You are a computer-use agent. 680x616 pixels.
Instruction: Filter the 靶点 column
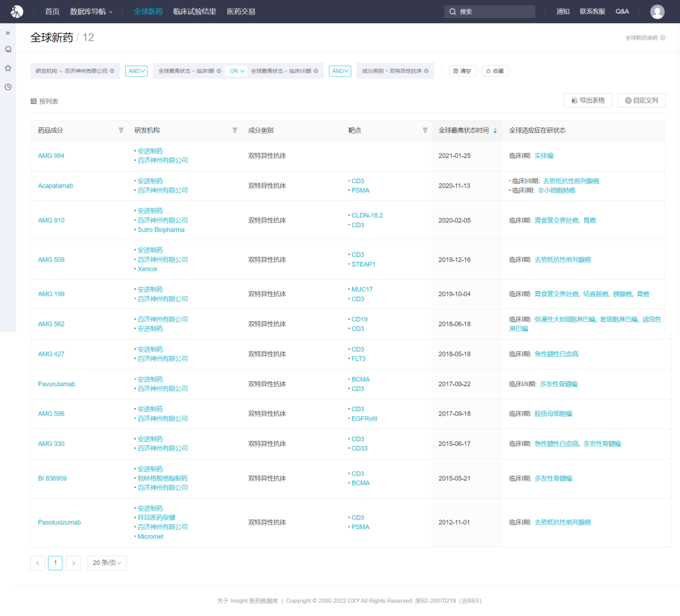(425, 130)
